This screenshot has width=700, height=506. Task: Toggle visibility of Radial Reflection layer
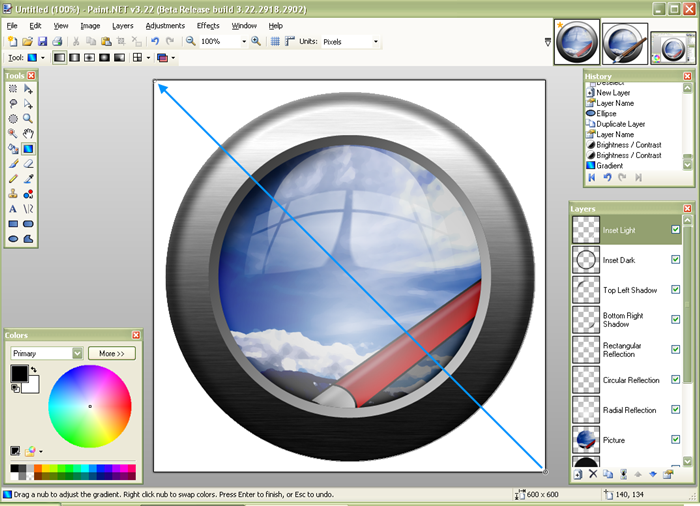[x=675, y=410]
